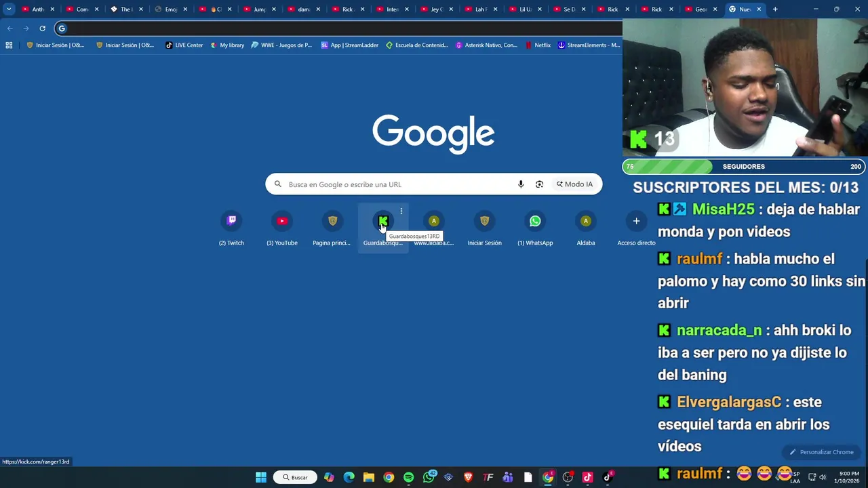Open the My library bookmark
Screen dimensions: 868x488
point(226,45)
